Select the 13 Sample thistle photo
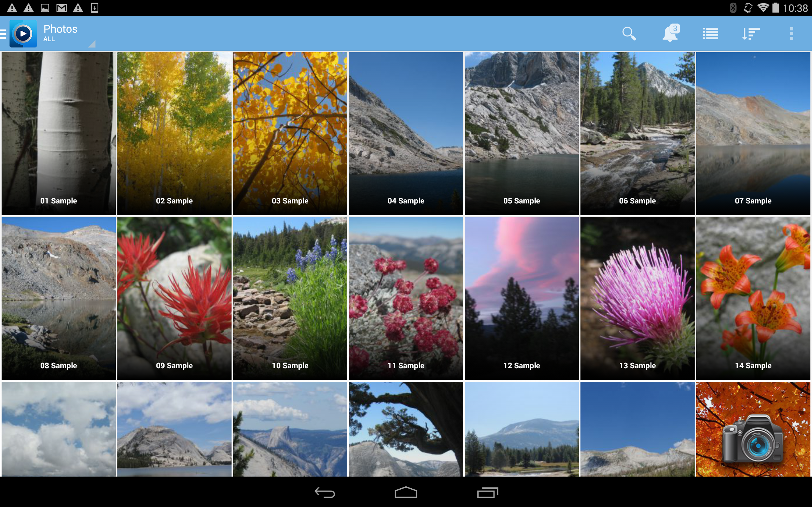 point(637,298)
